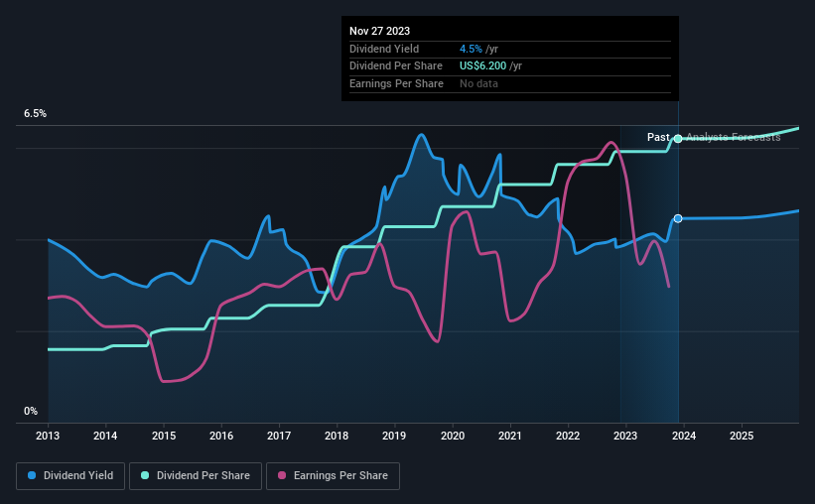Click 'Dividend Yield' row label in tooltip
This screenshot has width=815, height=504.
pyautogui.click(x=384, y=49)
